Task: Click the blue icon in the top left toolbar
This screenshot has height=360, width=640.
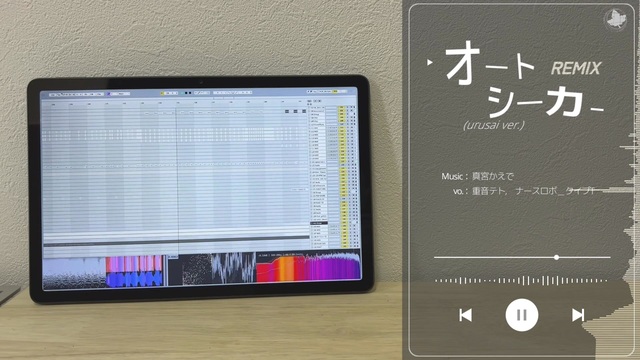Action: pos(109,94)
